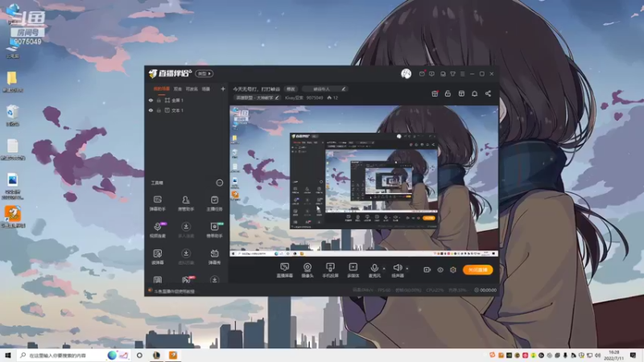Click the live preview canvas
This screenshot has height=362, width=644.
(364, 181)
